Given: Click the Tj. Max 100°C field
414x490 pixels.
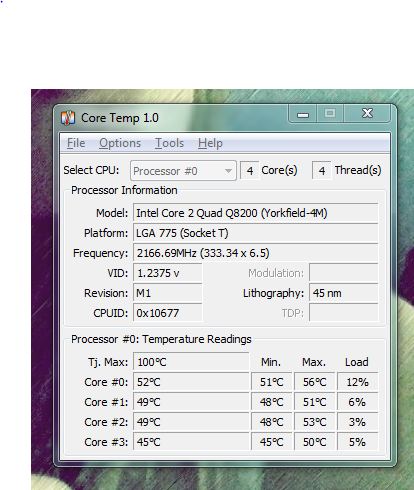Looking at the screenshot, I should point(191,362).
